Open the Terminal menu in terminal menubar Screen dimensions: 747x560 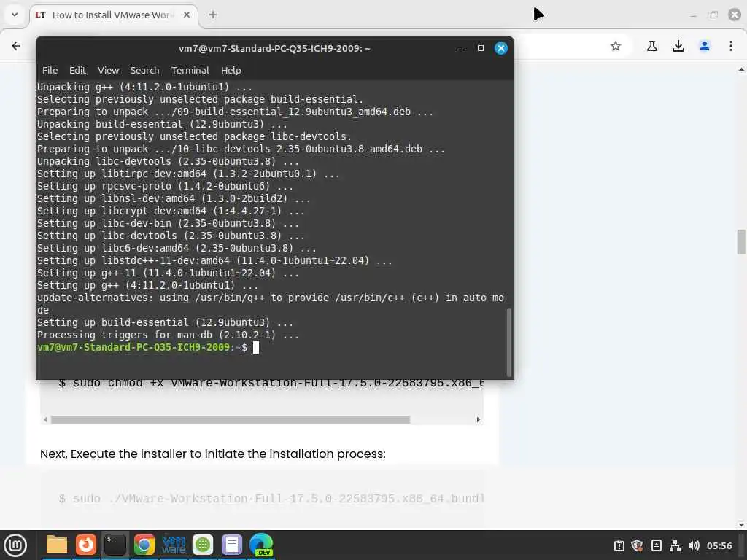(x=190, y=71)
